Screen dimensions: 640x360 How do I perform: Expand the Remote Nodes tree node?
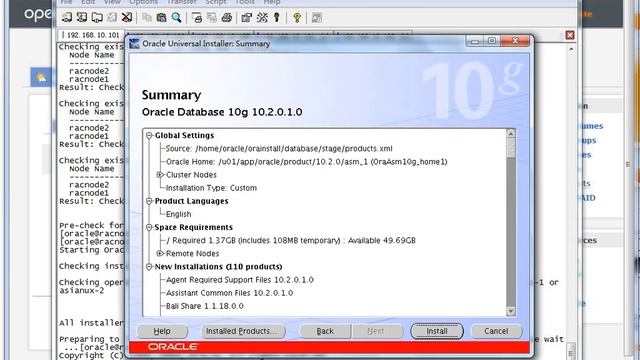[160, 253]
